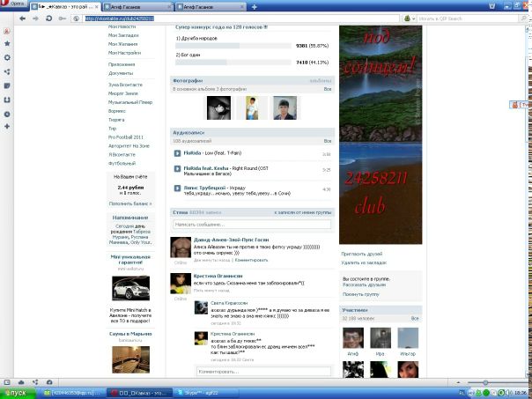
Task: Open the Mini Hatch car advertisement image
Action: (130, 289)
